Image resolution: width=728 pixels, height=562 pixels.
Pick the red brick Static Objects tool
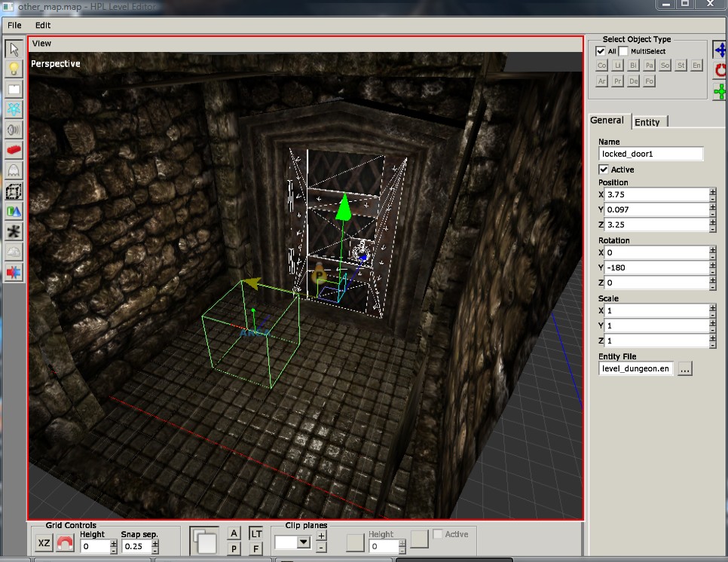(14, 150)
